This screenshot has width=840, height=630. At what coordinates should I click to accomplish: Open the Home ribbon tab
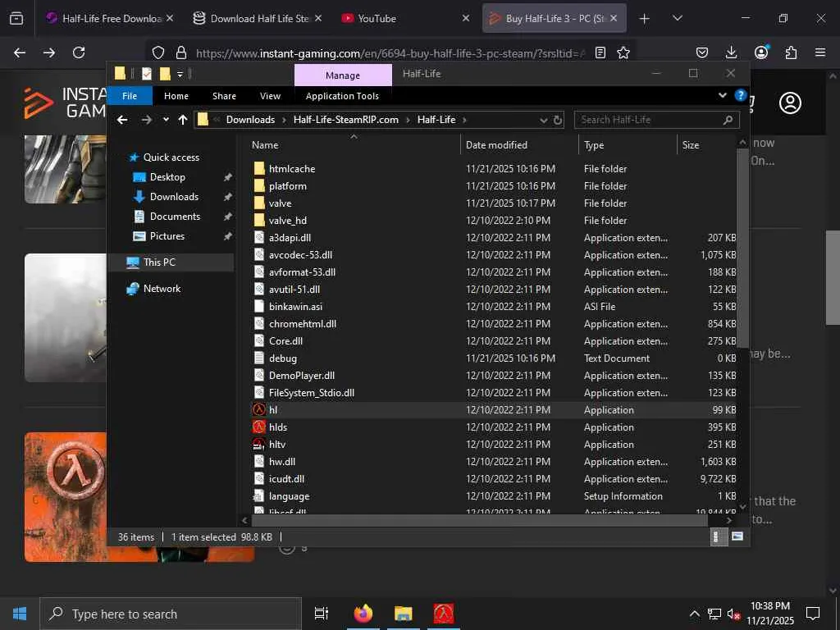pyautogui.click(x=176, y=96)
